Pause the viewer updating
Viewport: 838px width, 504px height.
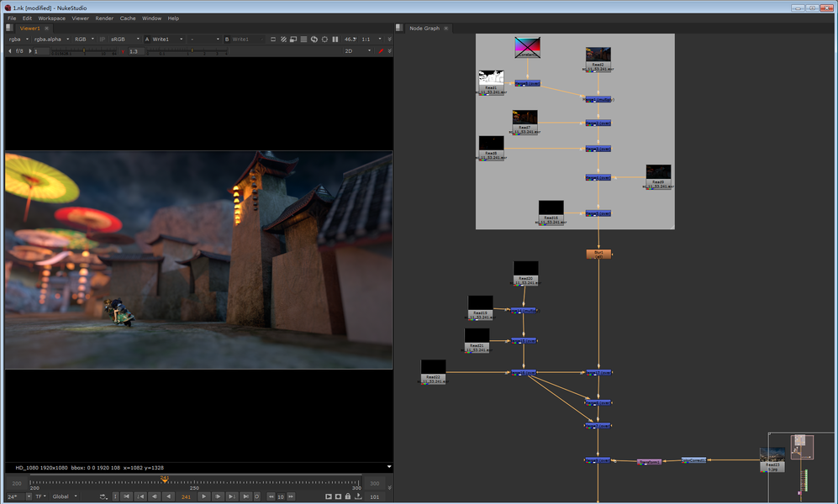coord(335,39)
